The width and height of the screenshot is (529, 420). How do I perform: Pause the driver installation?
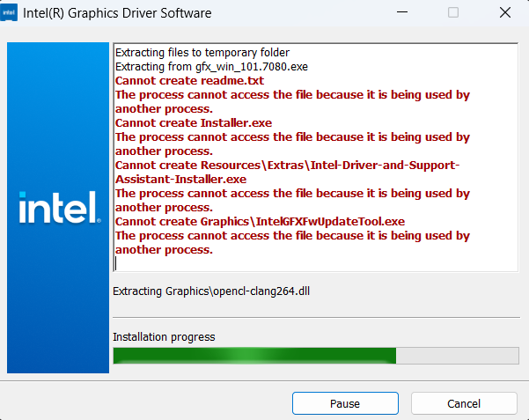(x=345, y=403)
